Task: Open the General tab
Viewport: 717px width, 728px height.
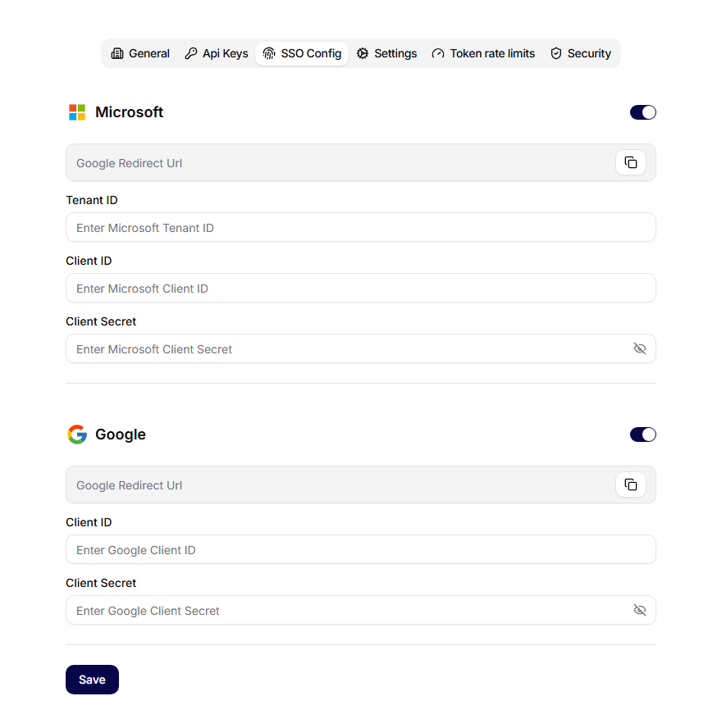Action: point(140,54)
